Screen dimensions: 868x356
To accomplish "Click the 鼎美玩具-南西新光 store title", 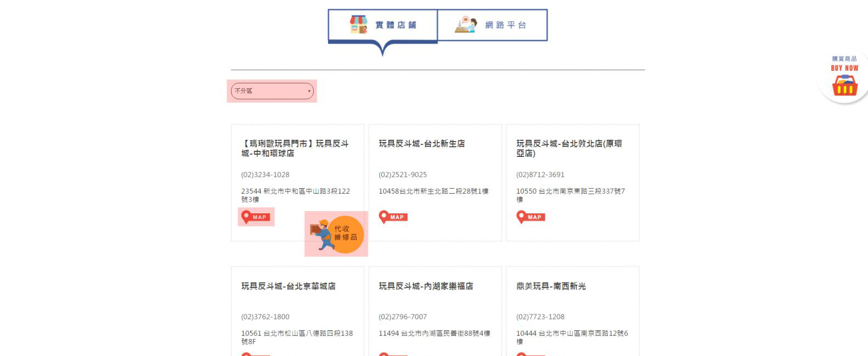I will point(551,286).
